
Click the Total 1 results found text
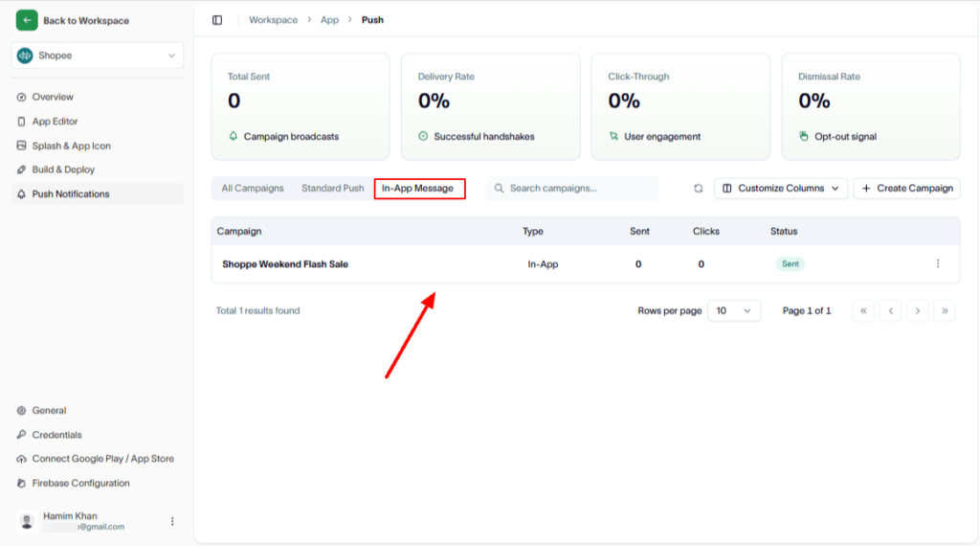point(257,311)
